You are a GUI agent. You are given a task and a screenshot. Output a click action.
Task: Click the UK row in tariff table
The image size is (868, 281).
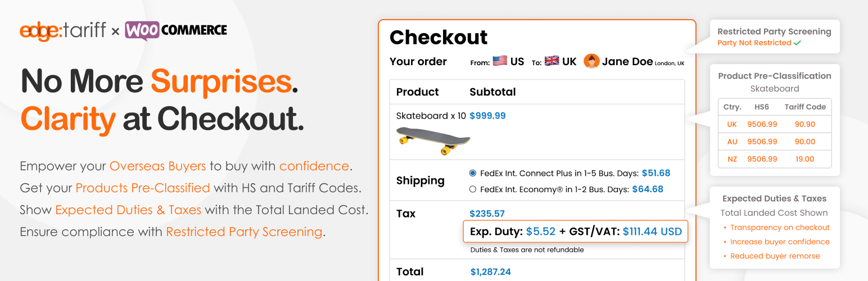pyautogui.click(x=775, y=124)
